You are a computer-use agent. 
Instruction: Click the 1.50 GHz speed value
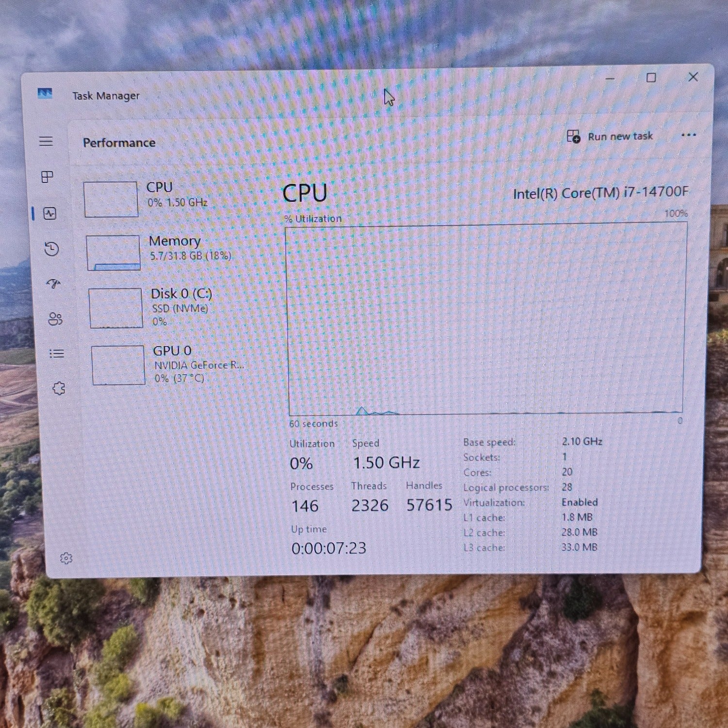(386, 463)
